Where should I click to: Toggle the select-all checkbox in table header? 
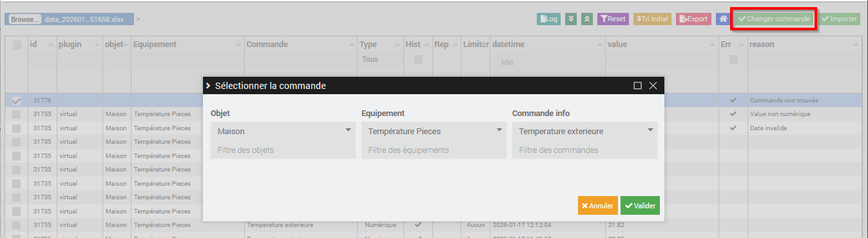(x=17, y=45)
